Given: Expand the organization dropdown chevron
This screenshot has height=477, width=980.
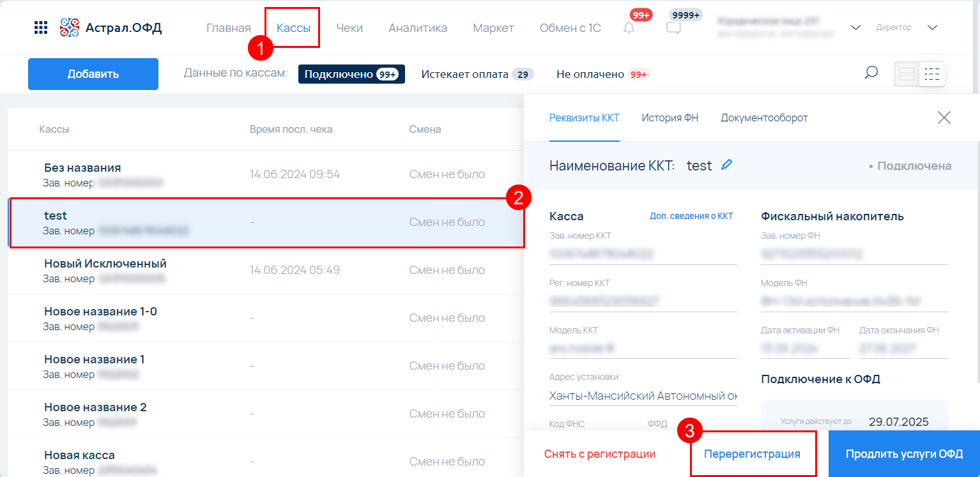Looking at the screenshot, I should click(x=856, y=27).
